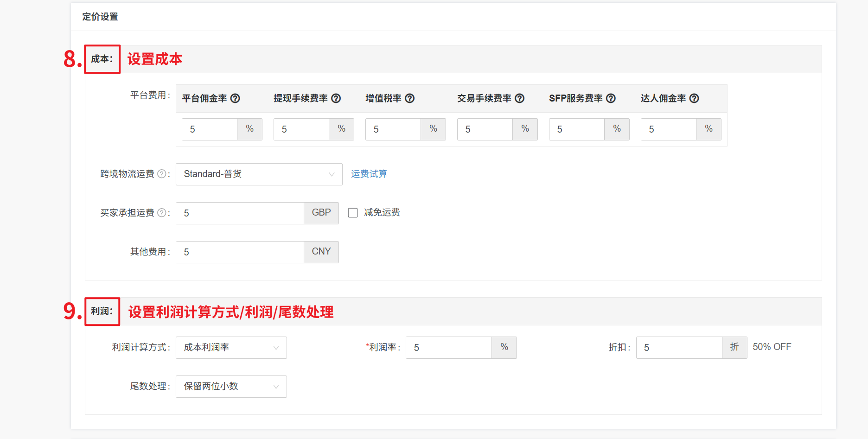Open the Standard-普货 logistics dropdown

coord(259,174)
